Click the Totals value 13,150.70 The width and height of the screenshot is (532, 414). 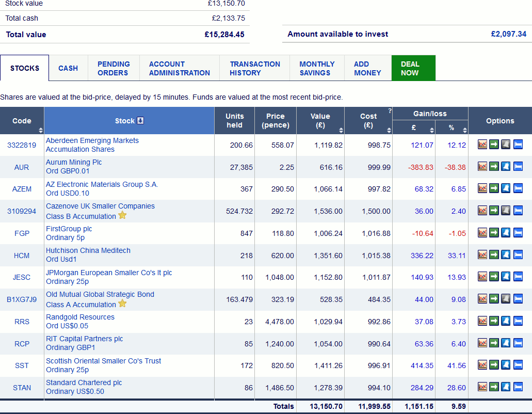pos(326,406)
